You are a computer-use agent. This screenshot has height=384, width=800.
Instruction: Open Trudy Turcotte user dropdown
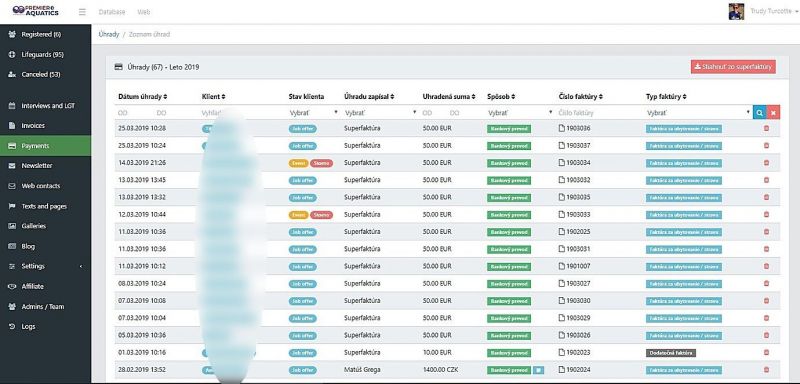773,11
